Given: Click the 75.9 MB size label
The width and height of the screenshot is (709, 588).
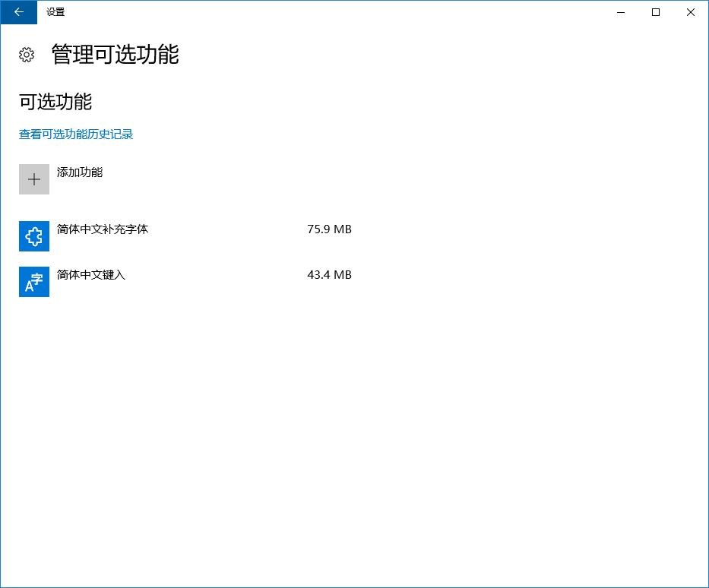Looking at the screenshot, I should coord(329,229).
